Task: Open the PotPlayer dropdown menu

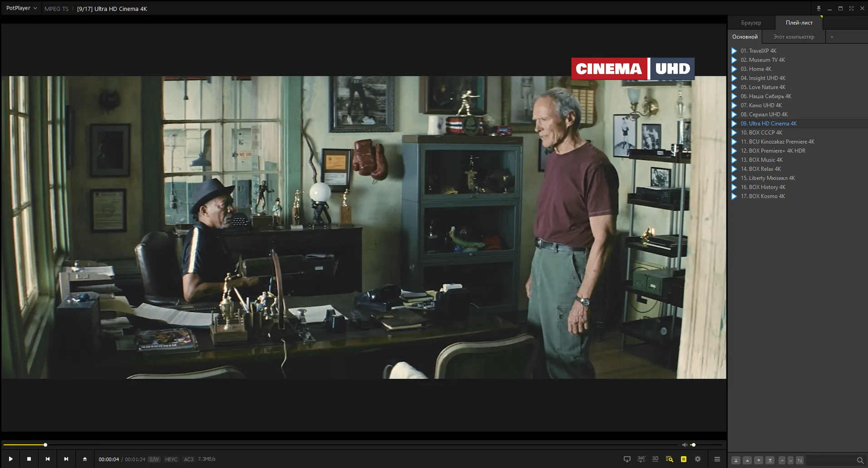Action: [x=21, y=8]
